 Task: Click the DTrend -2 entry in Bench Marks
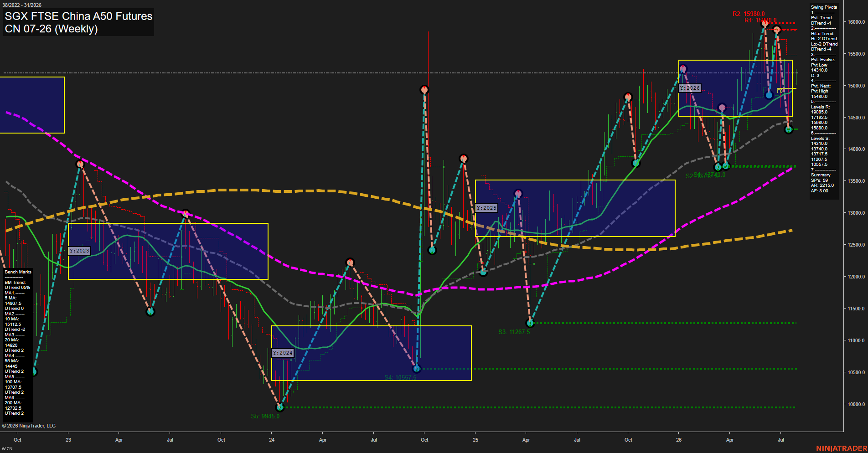click(15, 329)
